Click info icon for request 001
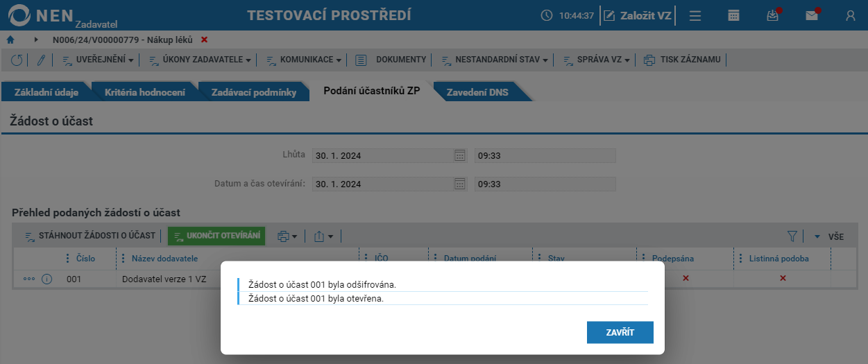This screenshot has height=364, width=868. point(47,279)
